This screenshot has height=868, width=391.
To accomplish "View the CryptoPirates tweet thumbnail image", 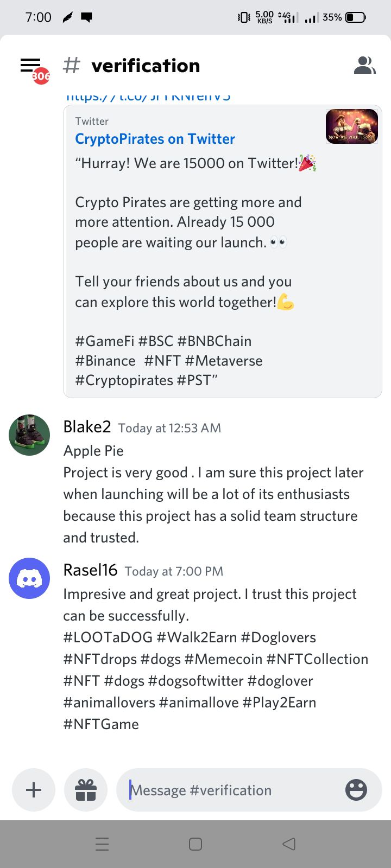I will tap(351, 126).
